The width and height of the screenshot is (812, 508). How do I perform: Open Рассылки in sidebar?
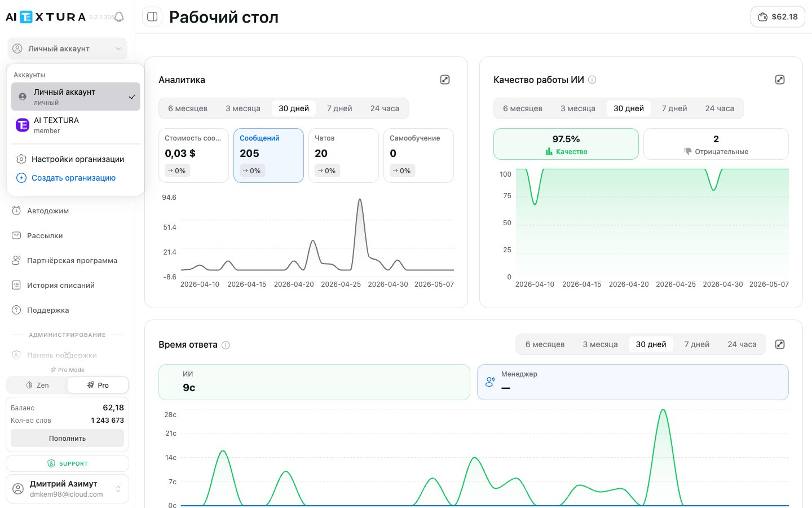[67, 235]
